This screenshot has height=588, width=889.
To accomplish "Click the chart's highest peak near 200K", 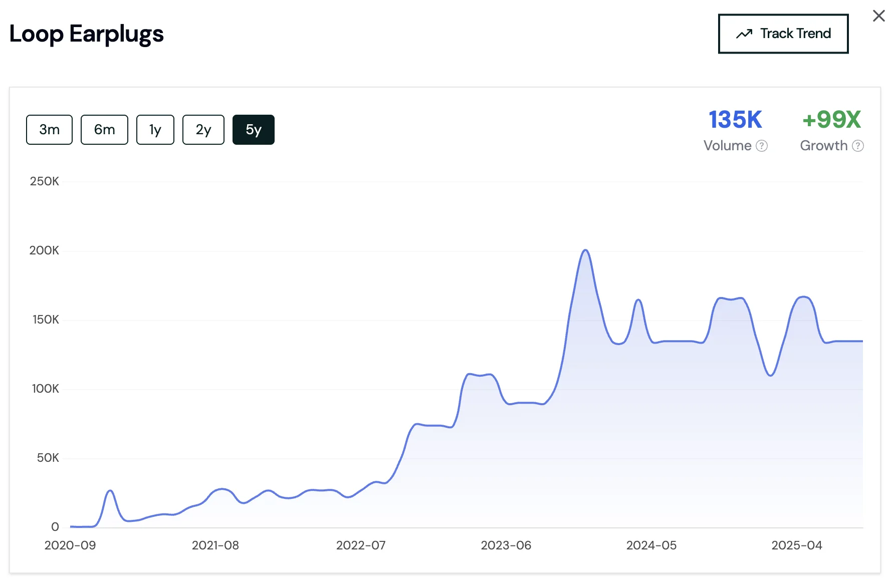I will 585,250.
